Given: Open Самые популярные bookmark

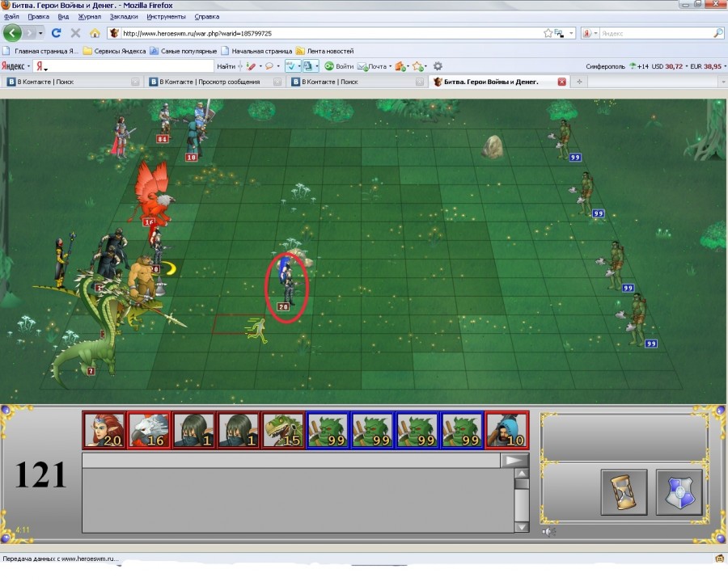Looking at the screenshot, I should (184, 51).
